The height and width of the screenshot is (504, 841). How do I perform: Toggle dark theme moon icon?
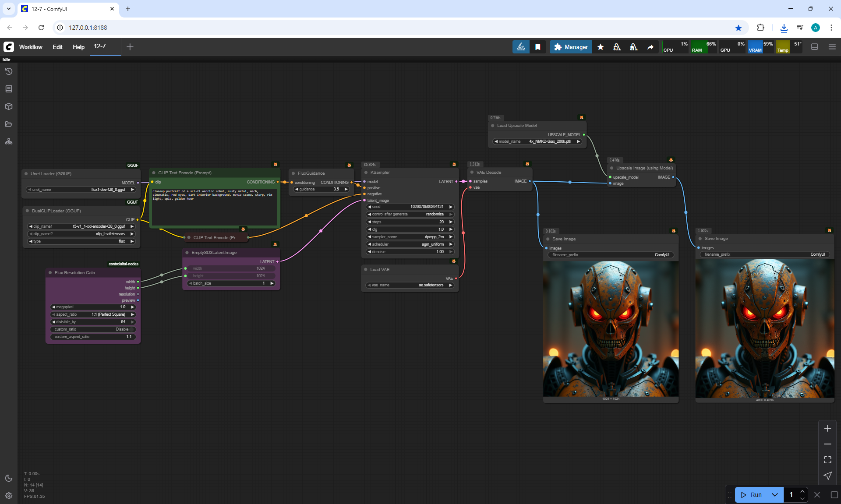point(8,478)
